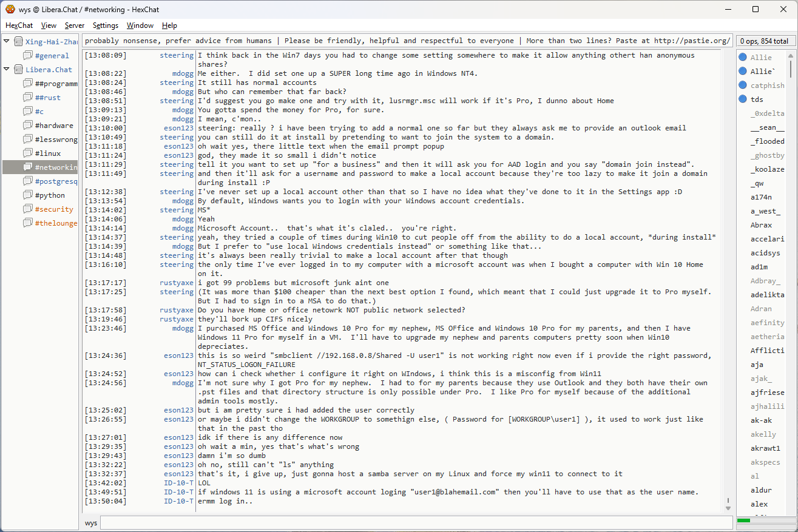Pick _ghostby from the user list
The width and height of the screenshot is (798, 532).
point(768,155)
